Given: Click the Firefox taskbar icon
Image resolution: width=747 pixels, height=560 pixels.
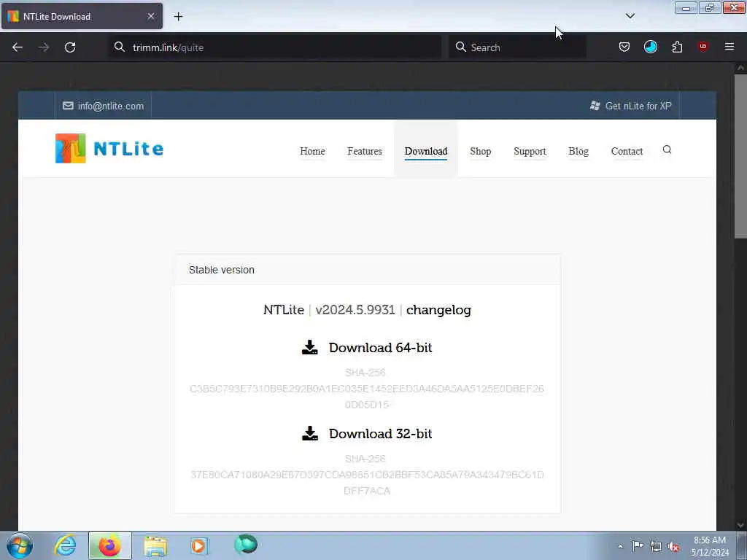Looking at the screenshot, I should click(x=109, y=545).
